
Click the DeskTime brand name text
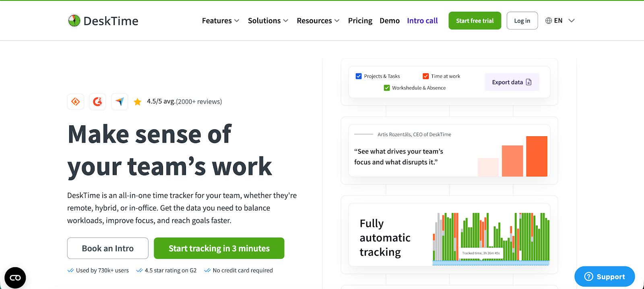(111, 21)
